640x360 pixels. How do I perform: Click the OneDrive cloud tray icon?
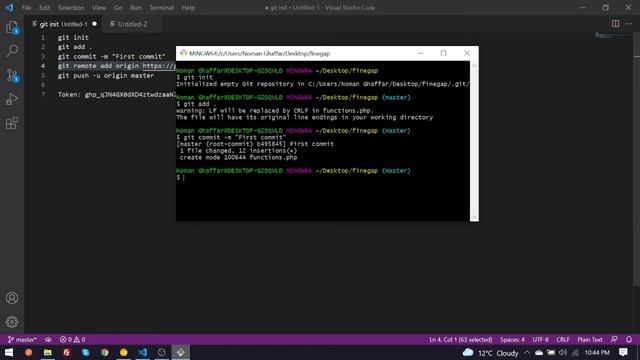(x=539, y=353)
